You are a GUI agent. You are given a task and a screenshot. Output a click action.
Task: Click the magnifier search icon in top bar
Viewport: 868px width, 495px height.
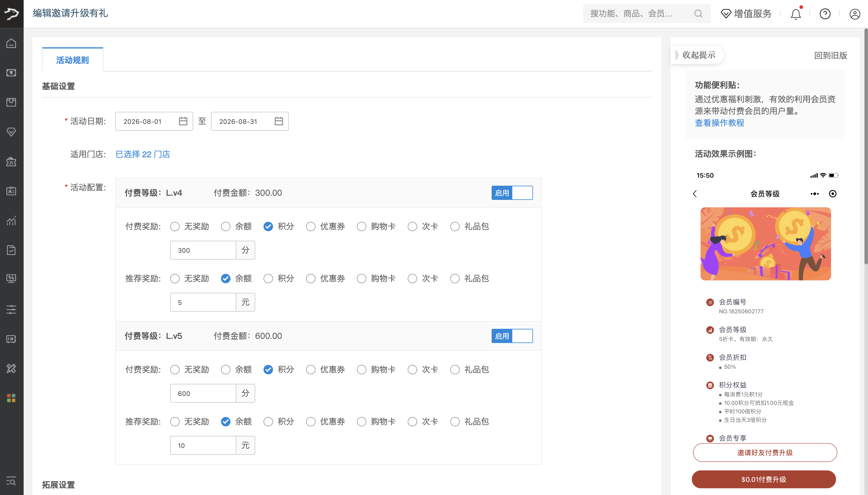click(x=698, y=14)
